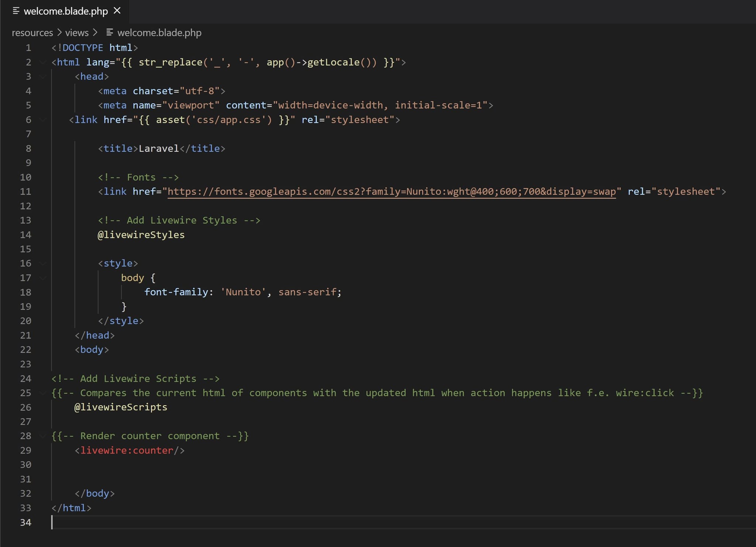Click line number 29 in the gutter
Image resolution: width=756 pixels, height=547 pixels.
(x=25, y=450)
